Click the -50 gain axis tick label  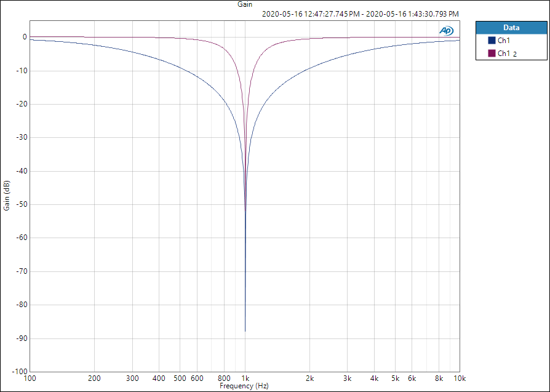click(22, 204)
